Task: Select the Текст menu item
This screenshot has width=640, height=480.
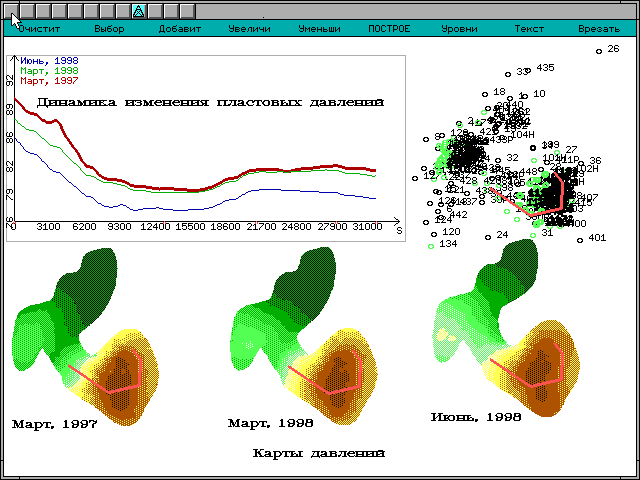Action: pyautogui.click(x=529, y=29)
